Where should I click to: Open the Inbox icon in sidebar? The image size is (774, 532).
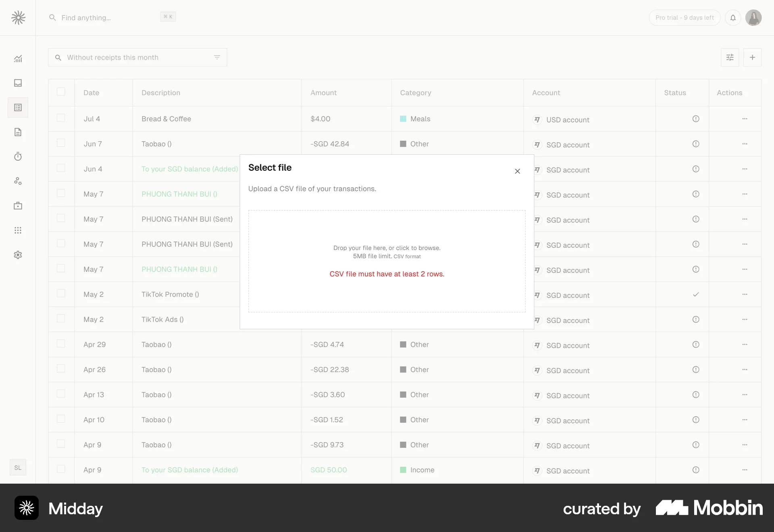tap(18, 83)
